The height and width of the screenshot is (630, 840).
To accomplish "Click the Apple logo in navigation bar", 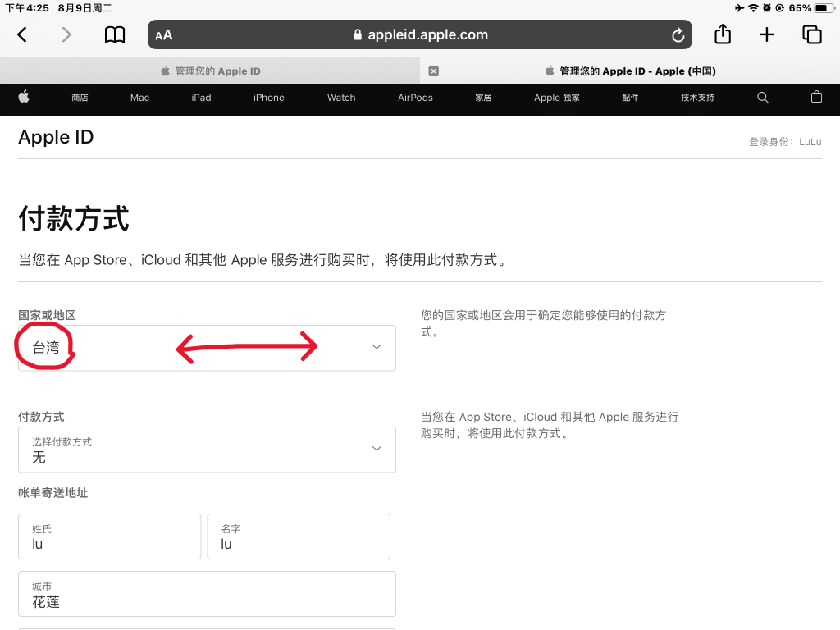I will [24, 97].
